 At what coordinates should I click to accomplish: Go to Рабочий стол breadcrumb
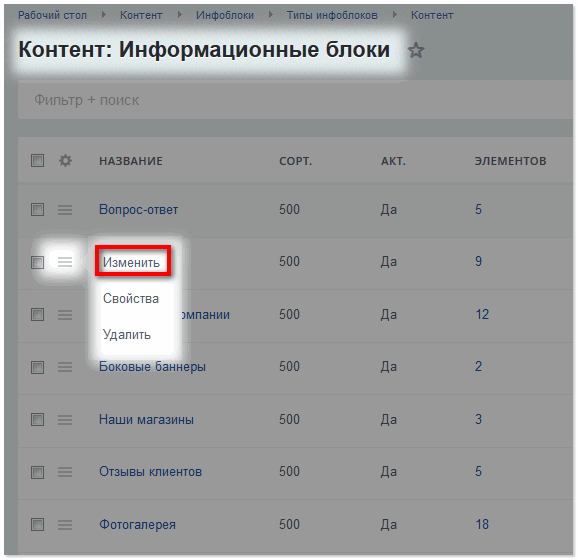point(52,15)
